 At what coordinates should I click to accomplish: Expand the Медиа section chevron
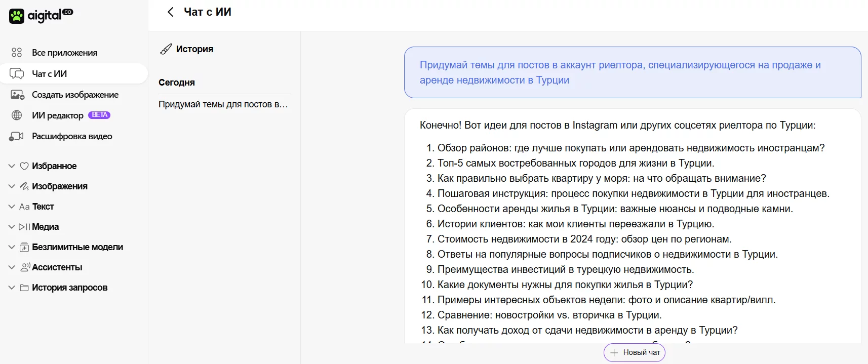click(x=12, y=227)
